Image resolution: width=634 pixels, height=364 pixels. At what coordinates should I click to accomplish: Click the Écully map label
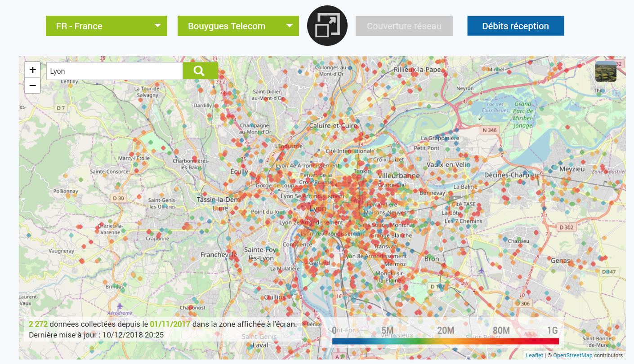[239, 171]
